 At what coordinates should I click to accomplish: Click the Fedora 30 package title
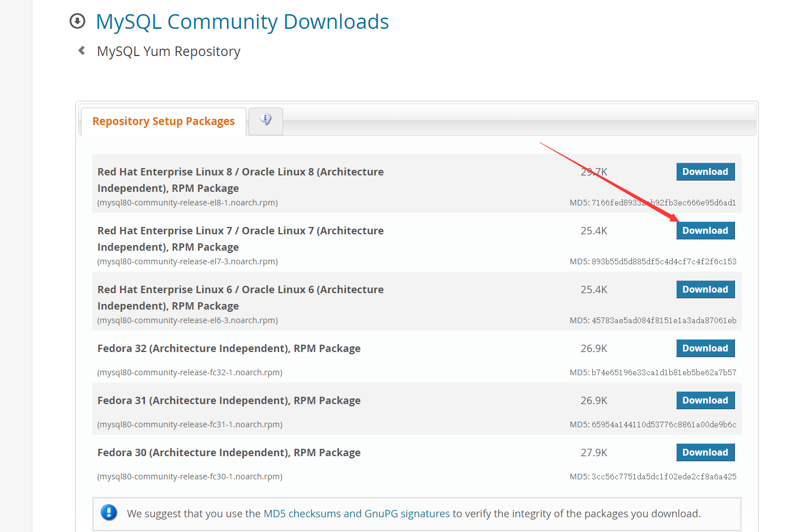point(229,453)
